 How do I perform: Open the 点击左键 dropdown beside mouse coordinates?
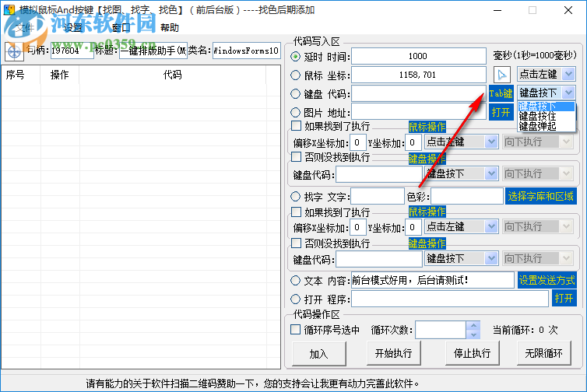(x=568, y=74)
